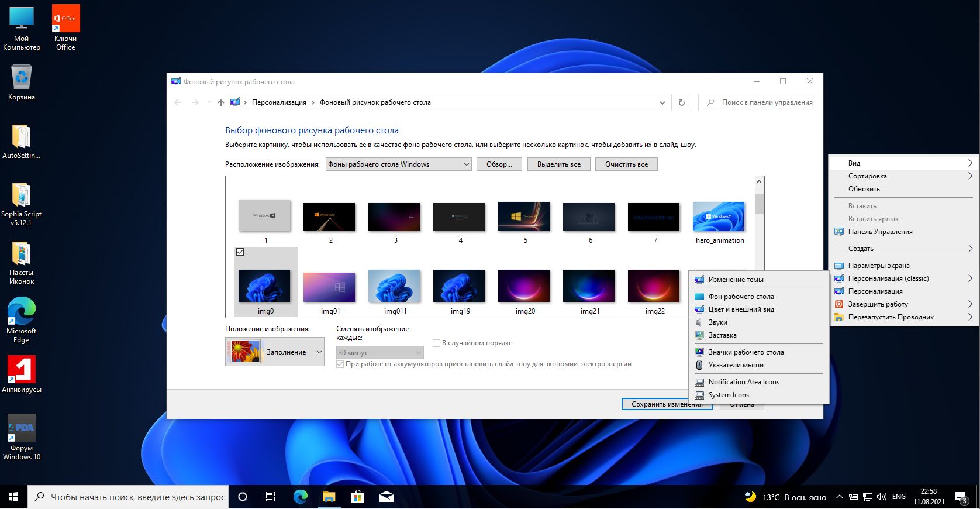This screenshot has height=509, width=980.
Task: Select the hero_animation wallpaper thumbnail
Action: click(x=719, y=217)
